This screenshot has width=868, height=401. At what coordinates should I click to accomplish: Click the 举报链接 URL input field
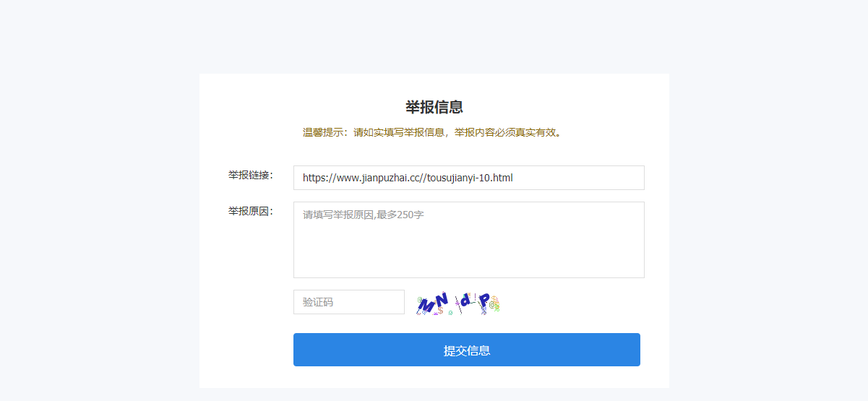[x=468, y=178]
